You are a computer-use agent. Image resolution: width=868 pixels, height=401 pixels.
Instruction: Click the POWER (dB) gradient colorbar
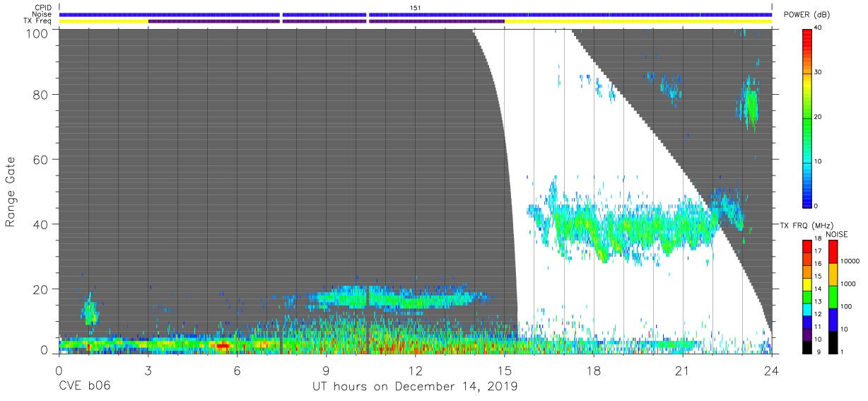pyautogui.click(x=808, y=117)
